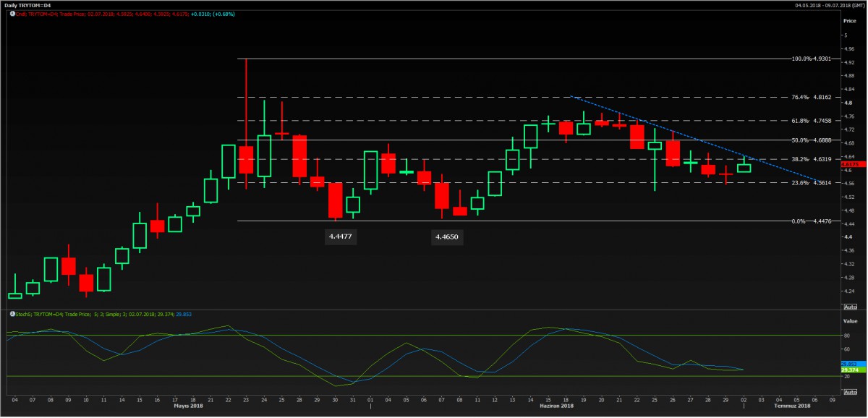This screenshot has height=418, width=868.
Task: Select the green 29.374 stochastic value tag
Action: tap(849, 370)
